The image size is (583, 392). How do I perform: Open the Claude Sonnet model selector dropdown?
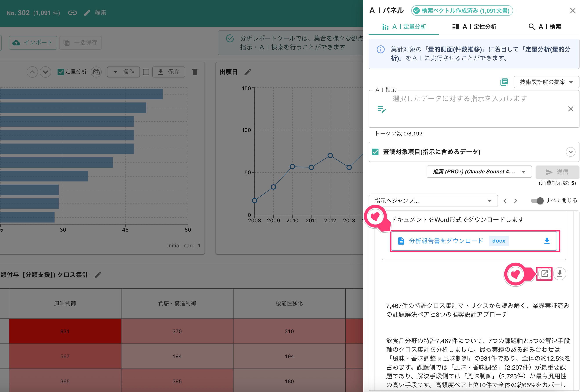coord(479,172)
